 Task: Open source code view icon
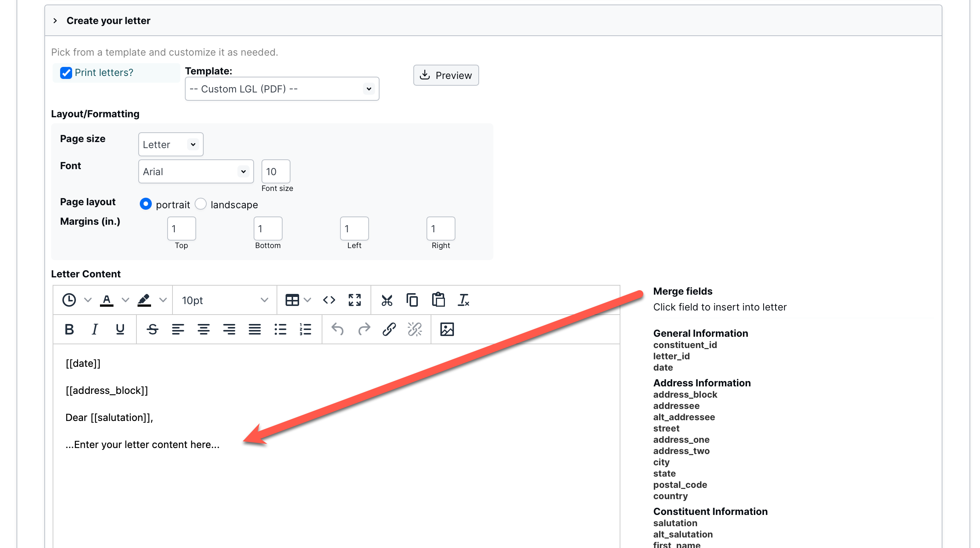pyautogui.click(x=329, y=300)
